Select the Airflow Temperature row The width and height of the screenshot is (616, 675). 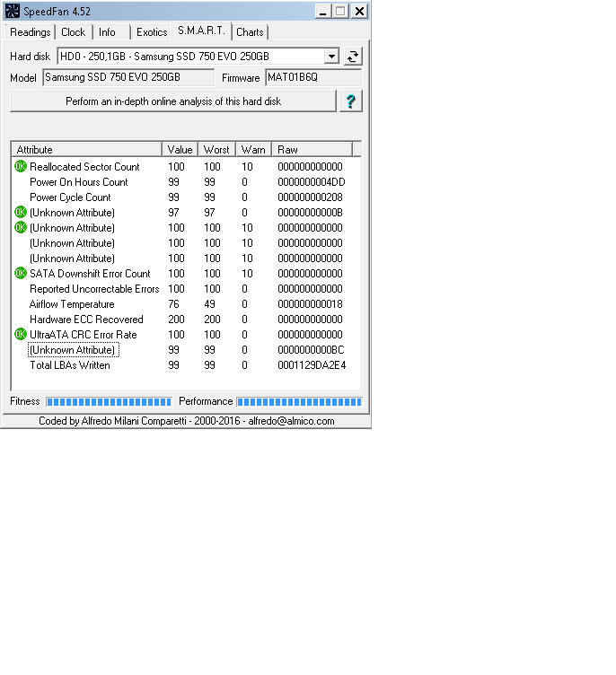(186, 304)
